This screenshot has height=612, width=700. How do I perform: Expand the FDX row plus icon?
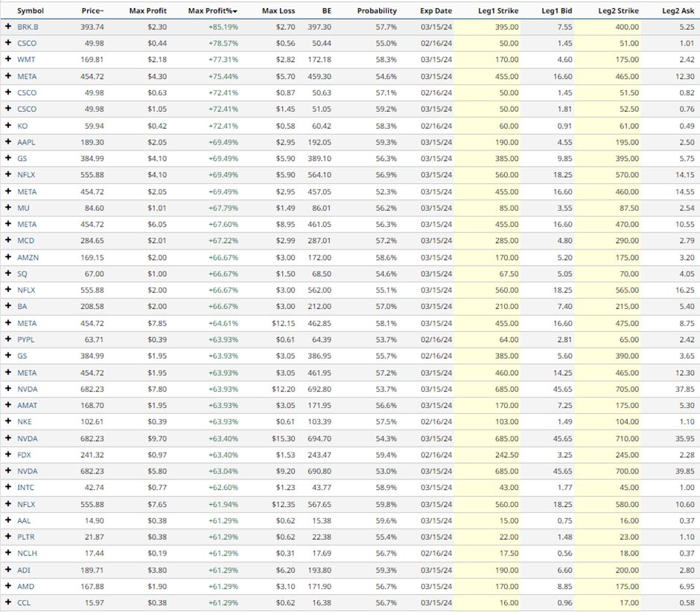(8, 455)
